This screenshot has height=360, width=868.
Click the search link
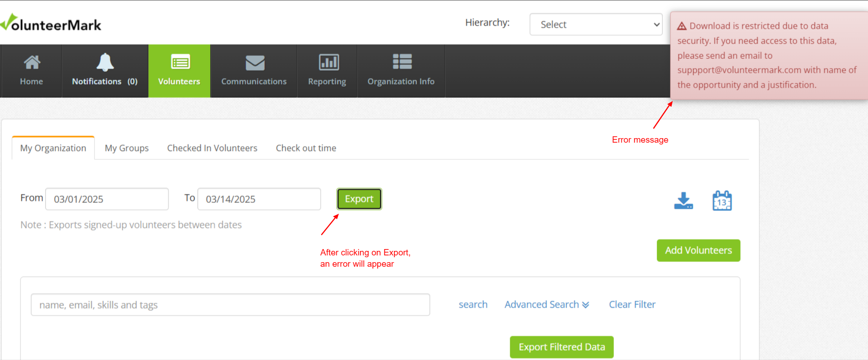pyautogui.click(x=473, y=305)
